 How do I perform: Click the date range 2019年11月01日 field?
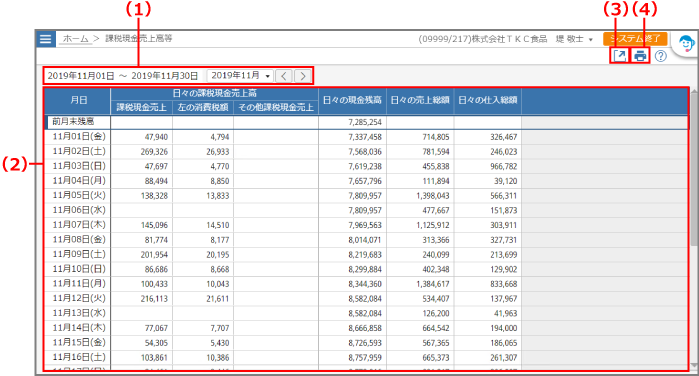click(x=81, y=76)
